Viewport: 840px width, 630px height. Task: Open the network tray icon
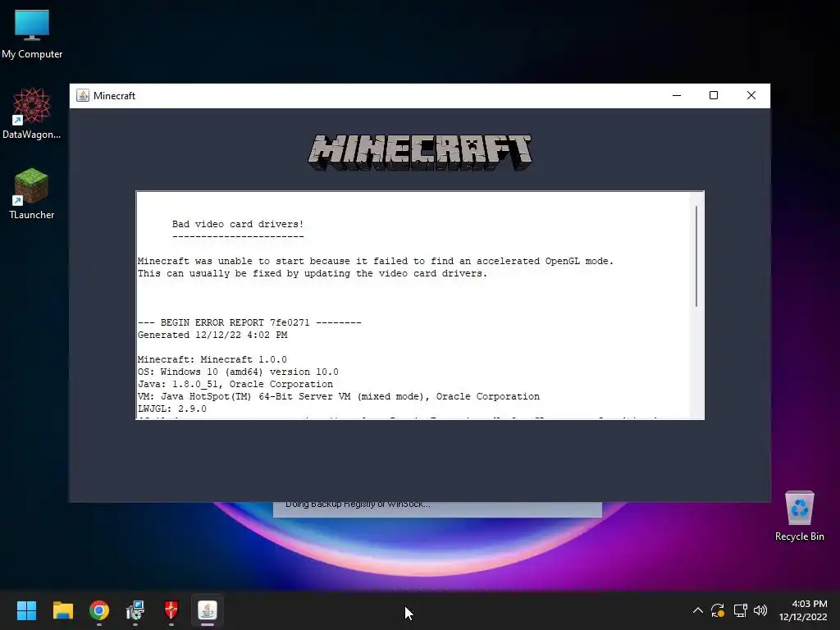pos(741,610)
